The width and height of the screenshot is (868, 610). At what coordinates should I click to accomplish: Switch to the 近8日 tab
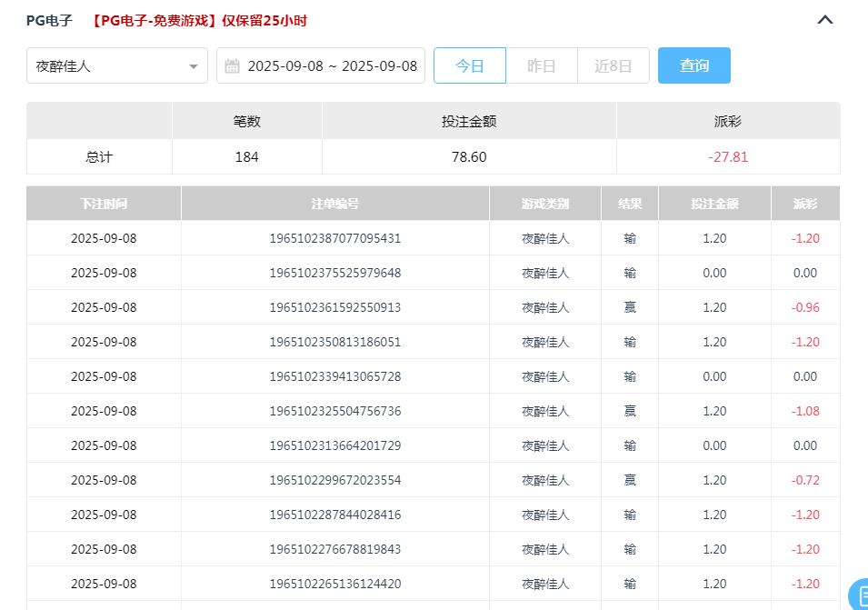pos(614,65)
